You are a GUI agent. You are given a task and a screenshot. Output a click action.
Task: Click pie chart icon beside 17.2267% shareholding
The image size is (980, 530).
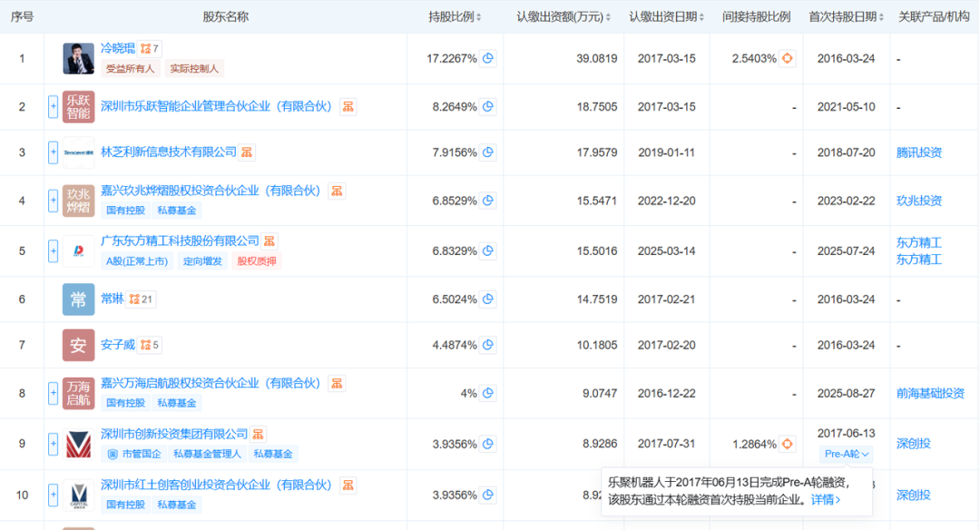click(488, 59)
